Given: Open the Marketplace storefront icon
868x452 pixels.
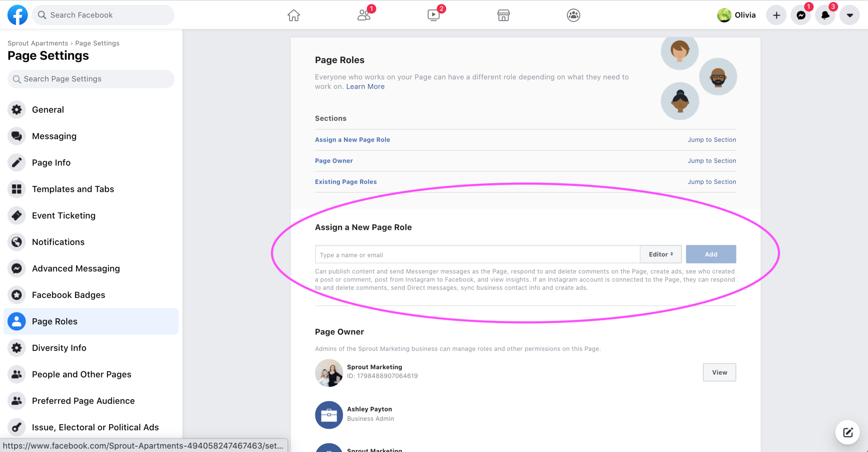Looking at the screenshot, I should pyautogui.click(x=503, y=15).
